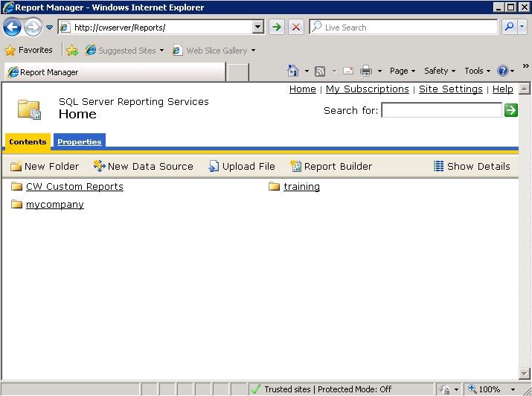Image resolution: width=532 pixels, height=396 pixels.
Task: Open the training folder link
Action: [301, 186]
